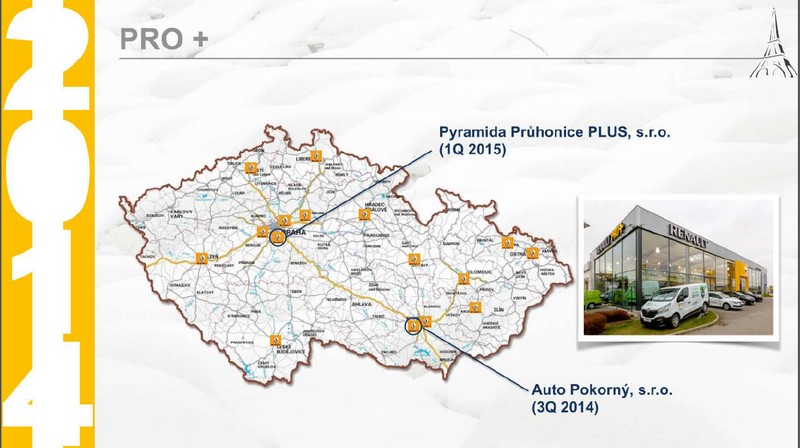This screenshot has height=448, width=800.
Task: Click the Renault marker west of Zlín
Action: coord(475,307)
